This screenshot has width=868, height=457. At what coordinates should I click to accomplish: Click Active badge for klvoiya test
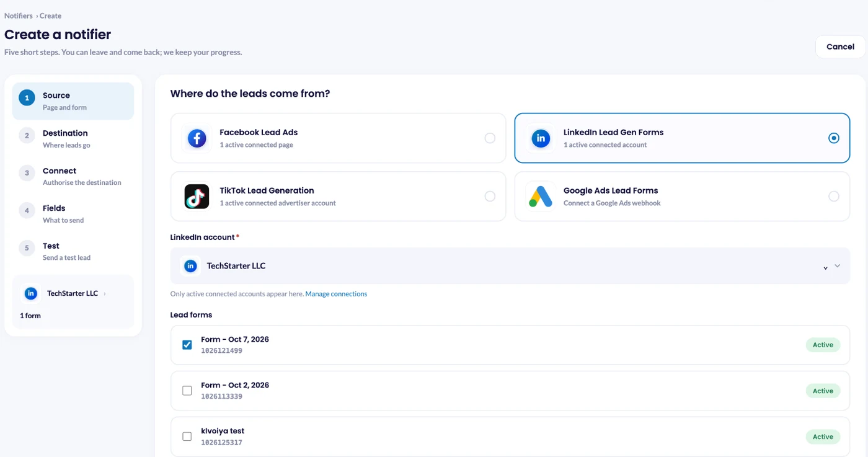tap(823, 437)
